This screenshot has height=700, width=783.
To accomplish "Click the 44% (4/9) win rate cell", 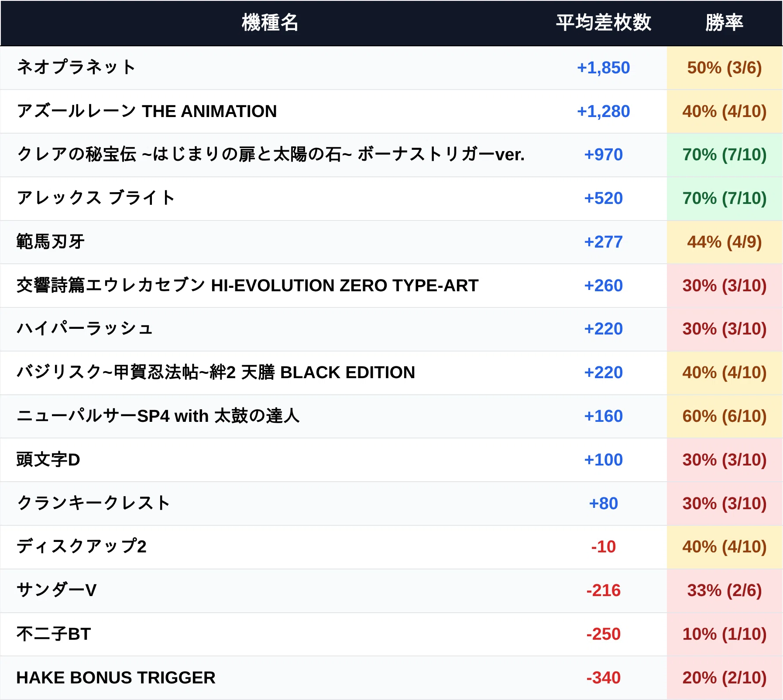I will point(725,242).
